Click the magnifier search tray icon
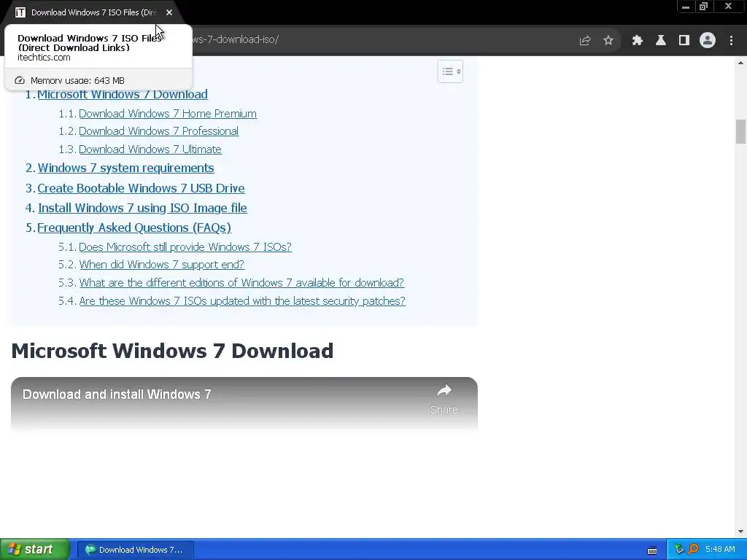The image size is (747, 560). point(694,550)
